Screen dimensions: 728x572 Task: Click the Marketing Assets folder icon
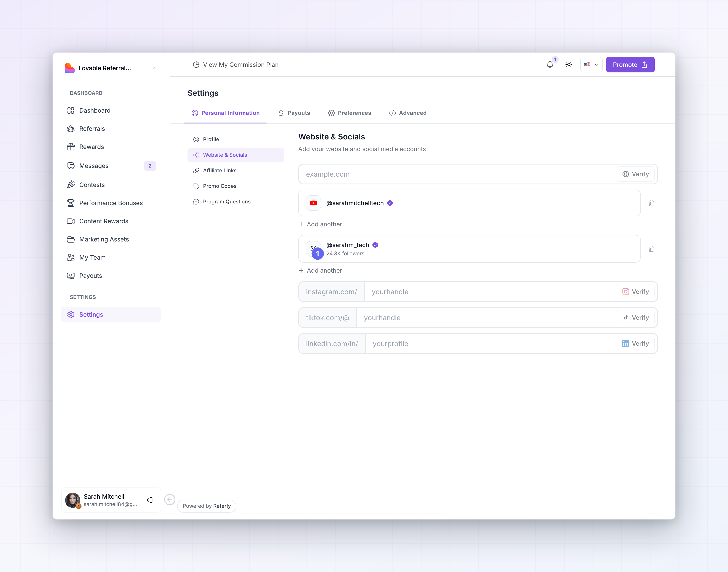pyautogui.click(x=71, y=239)
